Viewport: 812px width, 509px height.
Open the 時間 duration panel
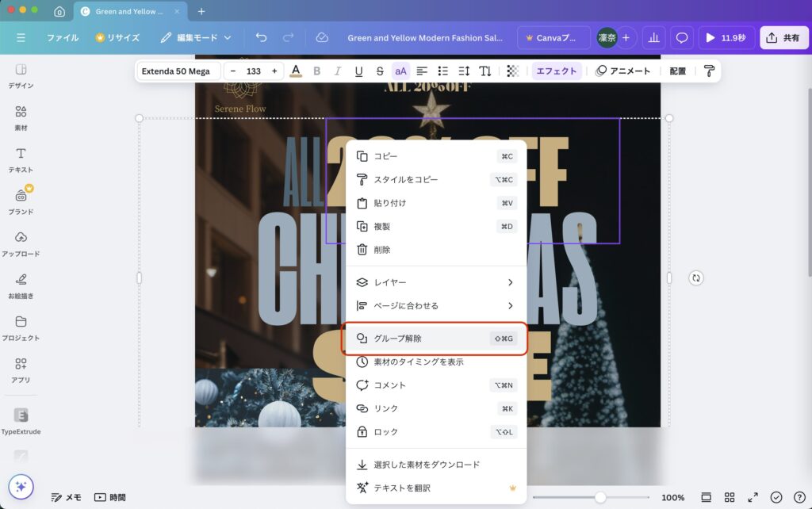110,498
